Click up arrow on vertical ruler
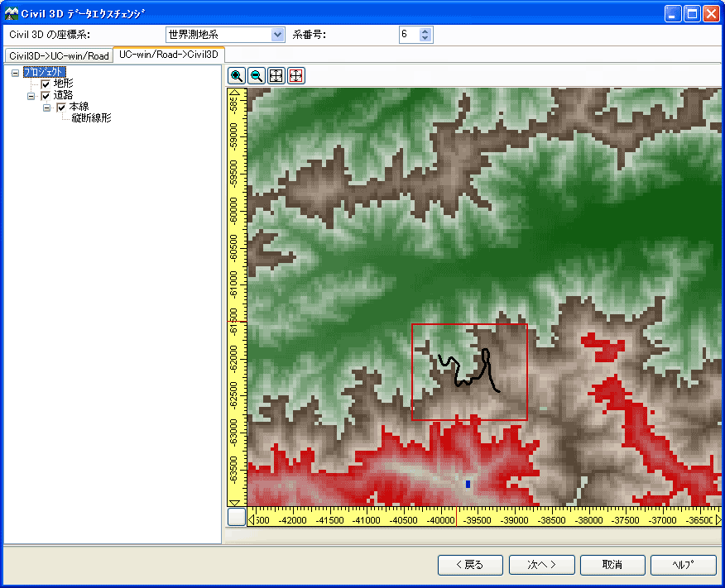 pos(234,93)
